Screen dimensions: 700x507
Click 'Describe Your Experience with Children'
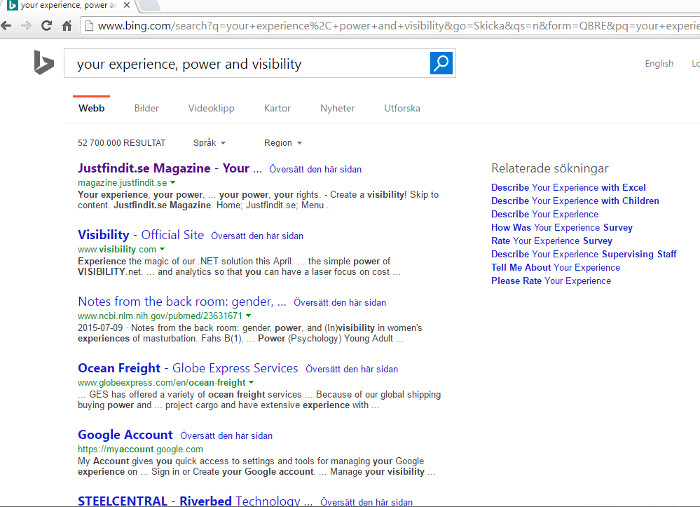575,201
